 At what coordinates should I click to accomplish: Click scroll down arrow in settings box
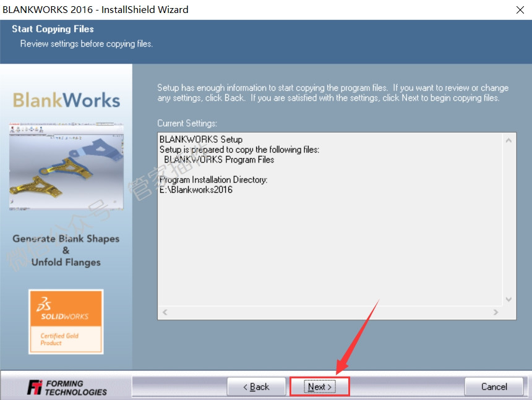tap(508, 299)
